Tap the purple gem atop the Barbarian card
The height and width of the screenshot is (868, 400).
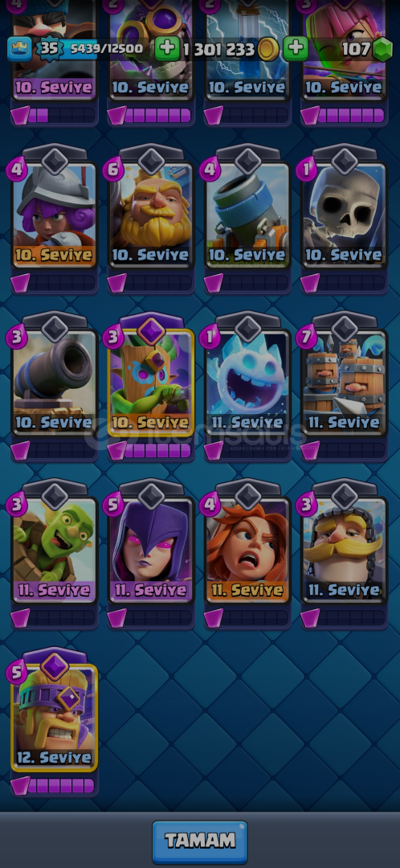click(x=55, y=665)
